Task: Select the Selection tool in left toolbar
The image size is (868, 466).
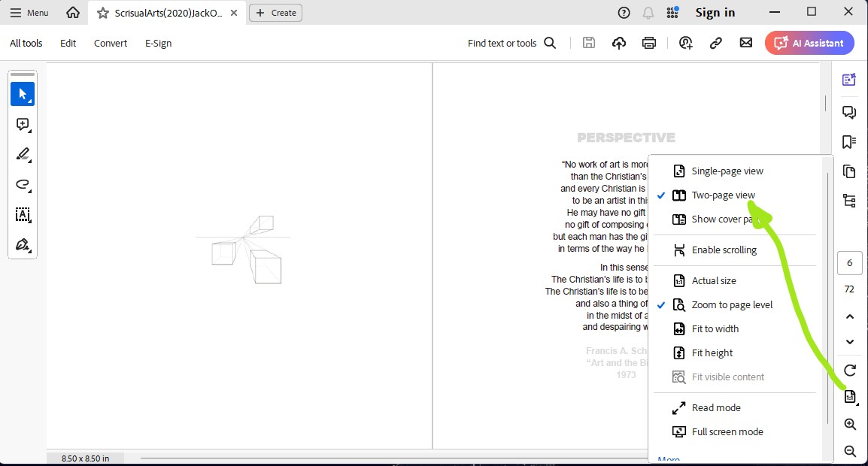Action: pos(23,93)
